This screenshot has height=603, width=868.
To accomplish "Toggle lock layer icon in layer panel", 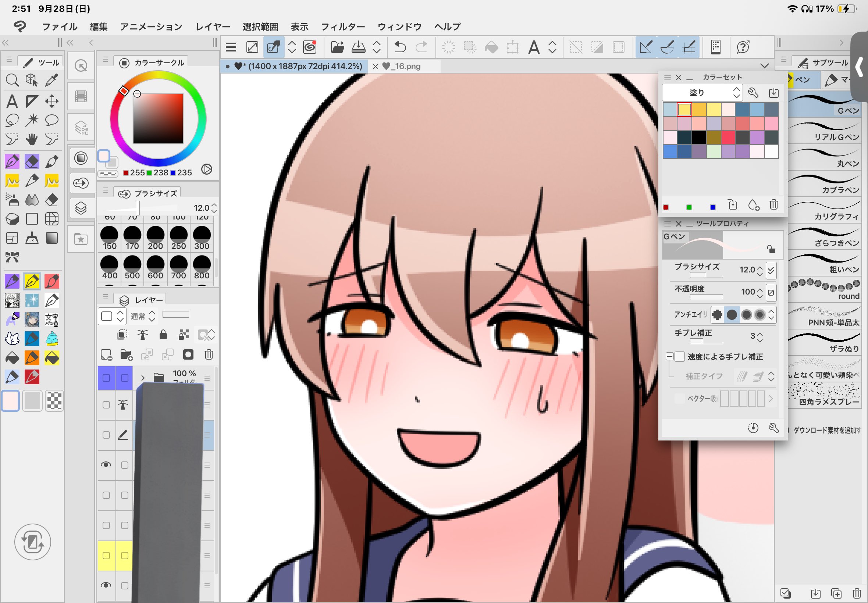I will (x=163, y=334).
